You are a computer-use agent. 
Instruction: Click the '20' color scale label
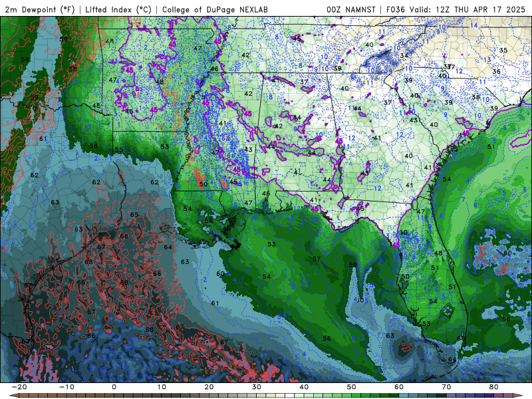pyautogui.click(x=209, y=387)
